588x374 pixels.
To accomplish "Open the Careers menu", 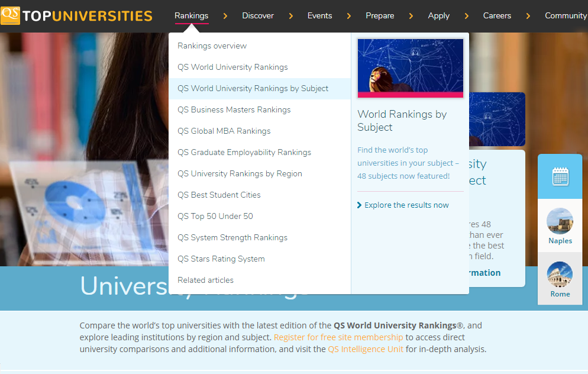I will [497, 16].
